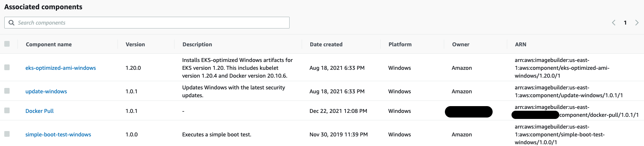Open the eks-optimized-ami-windows component link
The height and width of the screenshot is (146, 644).
(x=61, y=68)
